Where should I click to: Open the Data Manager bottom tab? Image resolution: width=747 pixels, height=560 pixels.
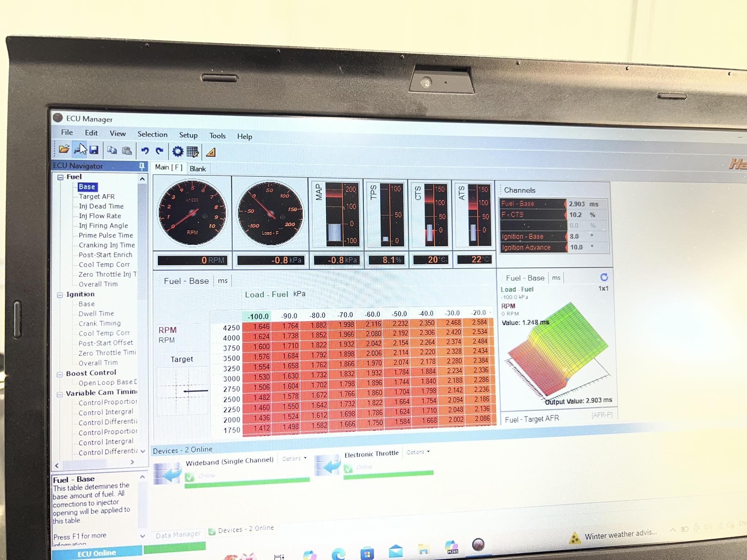pyautogui.click(x=178, y=535)
